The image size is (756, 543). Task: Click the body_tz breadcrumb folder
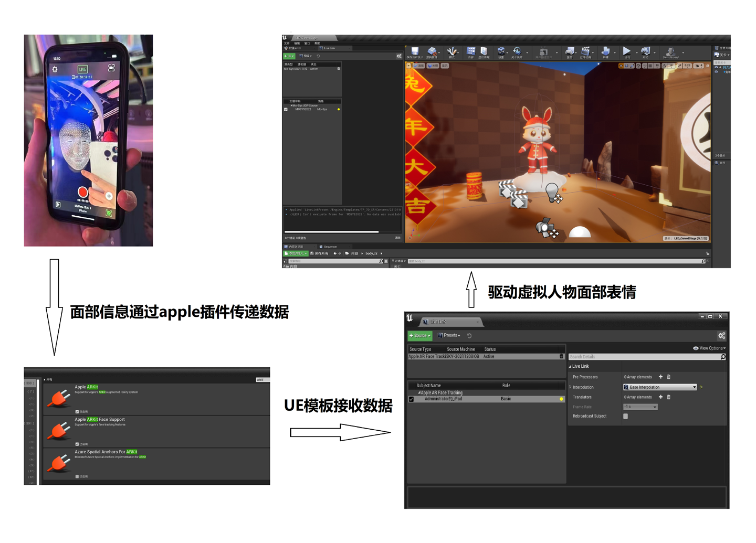(x=372, y=253)
